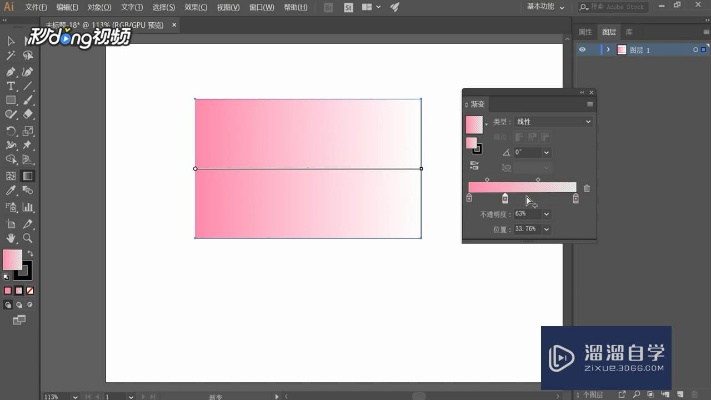Click layer 1 selection indicator square

(x=703, y=49)
